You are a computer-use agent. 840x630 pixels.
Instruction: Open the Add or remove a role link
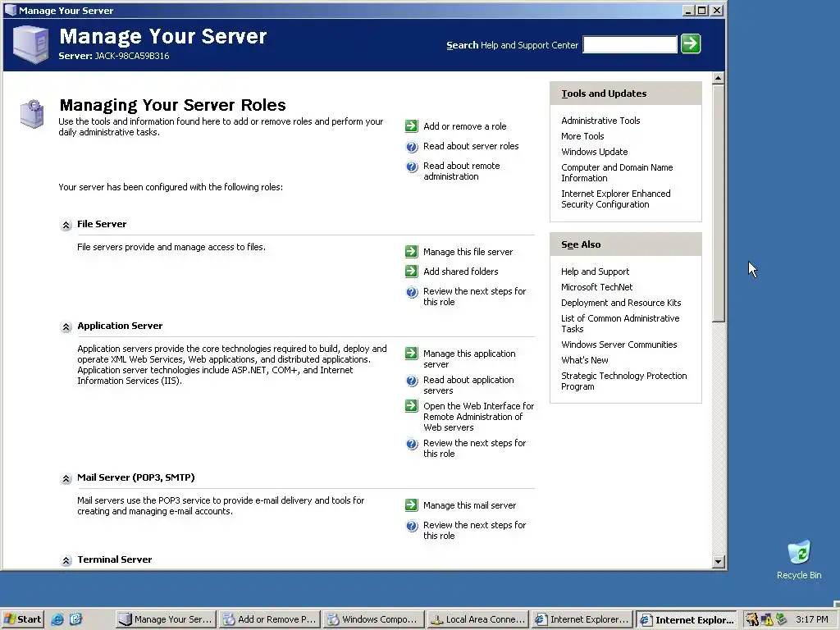(464, 126)
